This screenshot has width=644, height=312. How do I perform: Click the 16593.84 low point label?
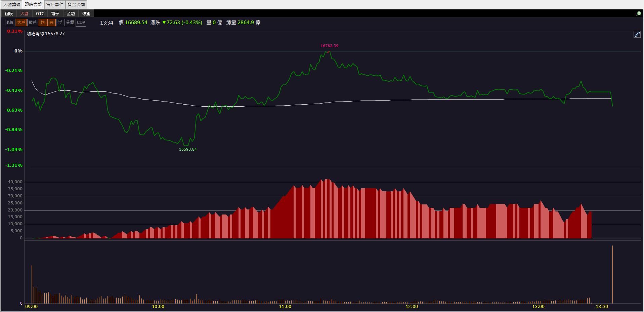pos(188,149)
